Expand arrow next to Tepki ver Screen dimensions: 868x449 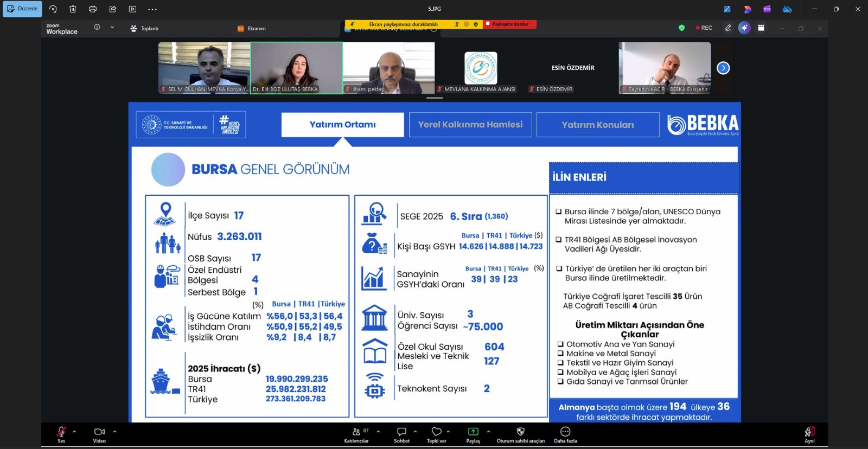click(448, 432)
